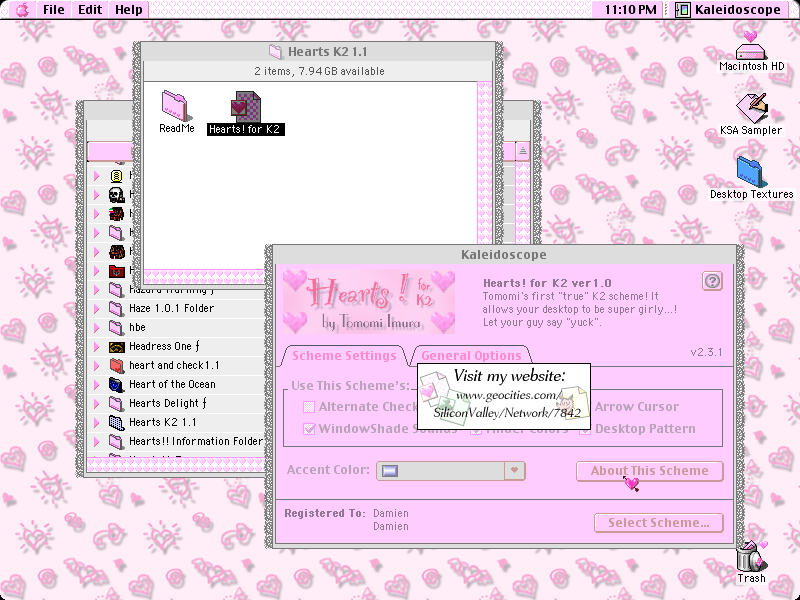This screenshot has height=600, width=800.
Task: Click the Hearts Delight ƒ folder icon
Action: 117,404
